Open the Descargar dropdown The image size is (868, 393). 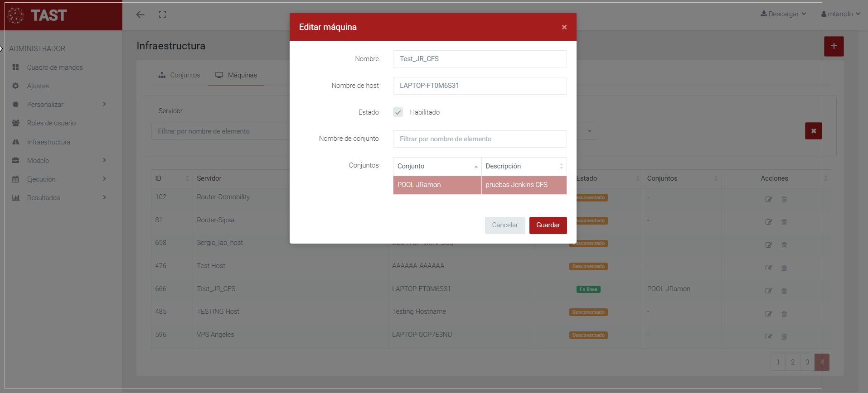783,14
